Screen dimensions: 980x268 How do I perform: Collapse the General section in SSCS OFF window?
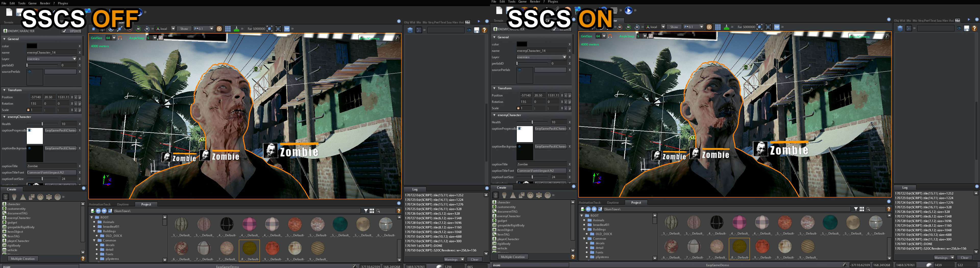[5, 39]
